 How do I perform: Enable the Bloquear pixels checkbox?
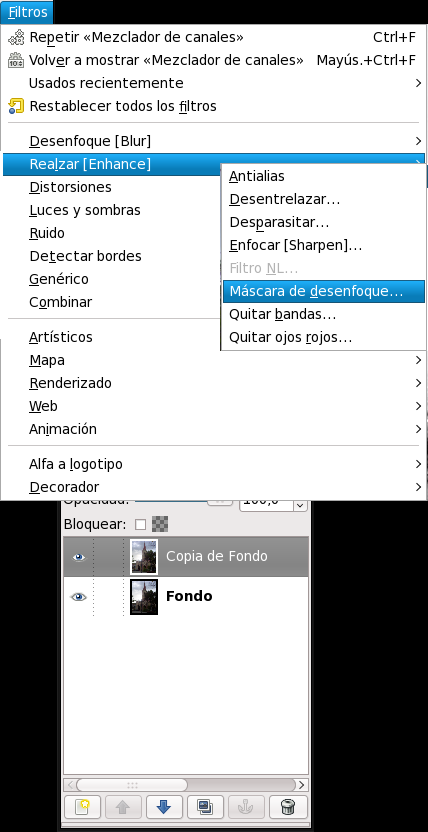point(140,525)
